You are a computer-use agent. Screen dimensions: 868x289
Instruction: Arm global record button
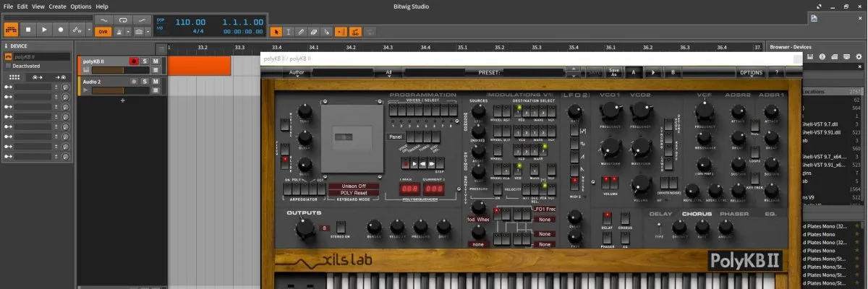point(60,30)
